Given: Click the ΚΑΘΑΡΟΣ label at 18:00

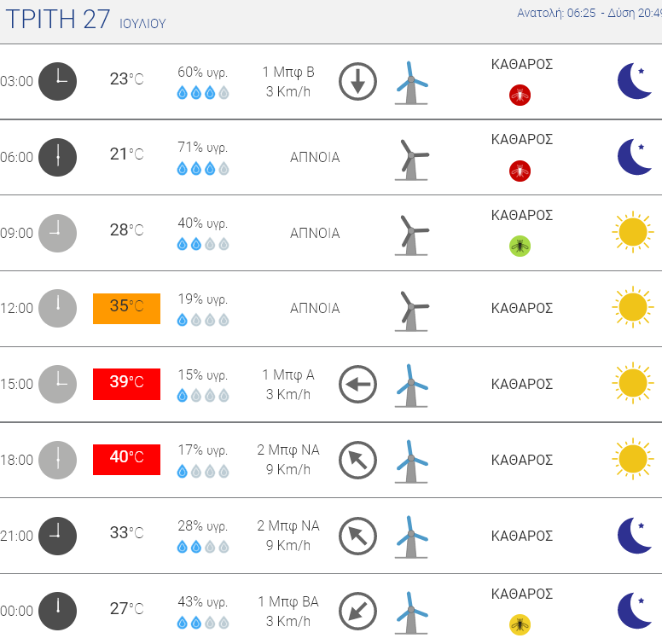Looking at the screenshot, I should coord(522,461).
